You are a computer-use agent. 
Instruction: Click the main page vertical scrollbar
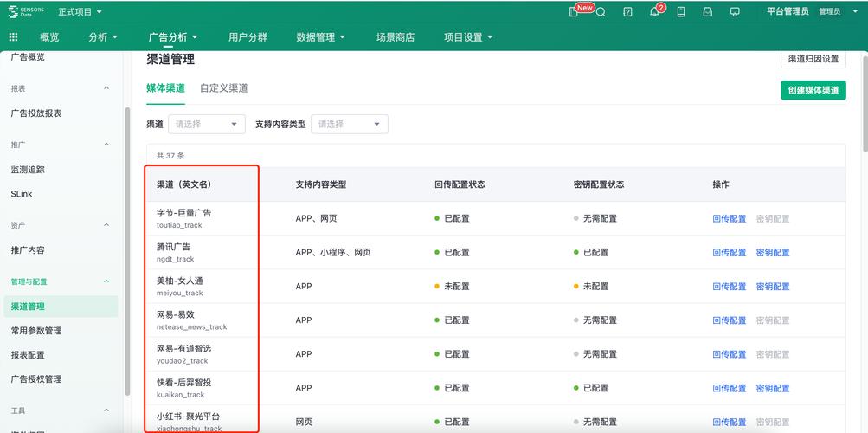click(865, 103)
